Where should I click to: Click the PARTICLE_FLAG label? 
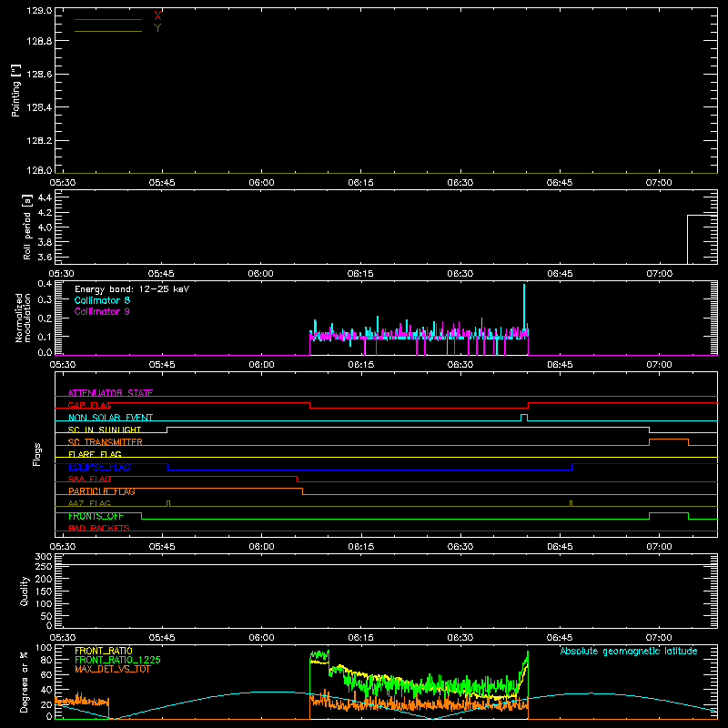[102, 491]
